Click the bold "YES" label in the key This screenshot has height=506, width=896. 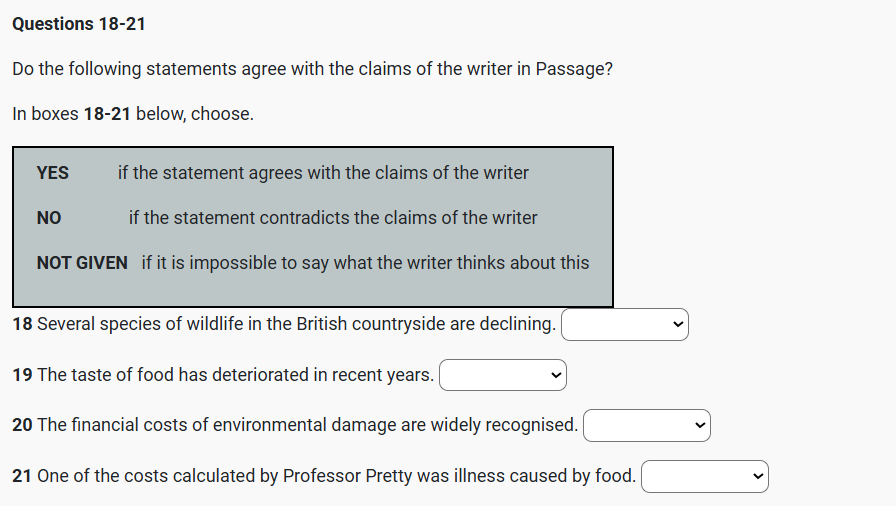pyautogui.click(x=53, y=173)
